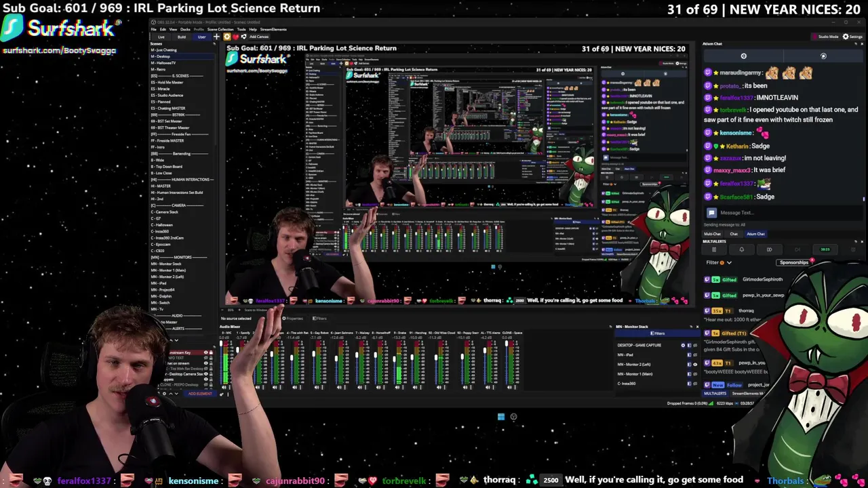Click the plus icon beside User tab
The image size is (868, 488).
(x=216, y=37)
